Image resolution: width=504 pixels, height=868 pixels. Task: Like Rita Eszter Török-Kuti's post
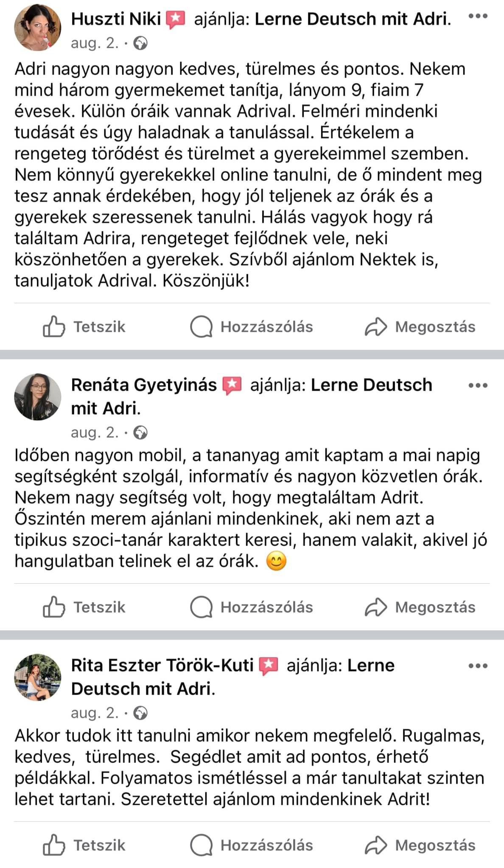point(84,846)
